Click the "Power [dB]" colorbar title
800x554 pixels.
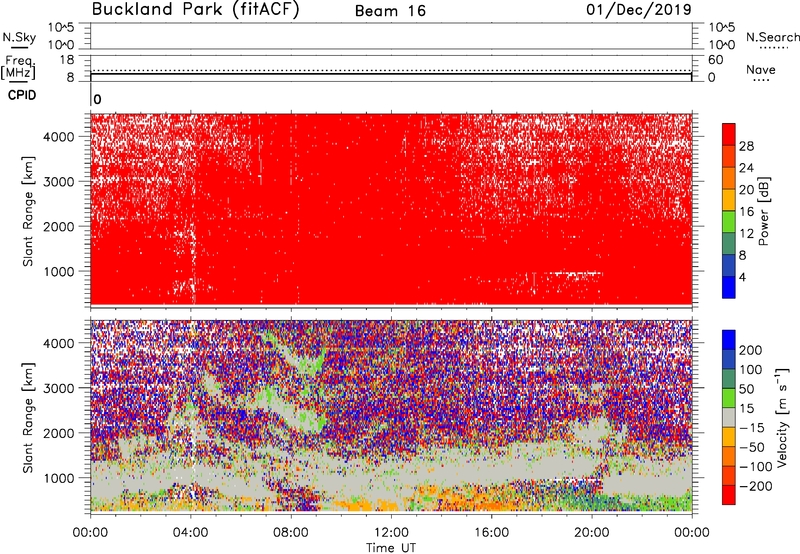click(x=764, y=211)
